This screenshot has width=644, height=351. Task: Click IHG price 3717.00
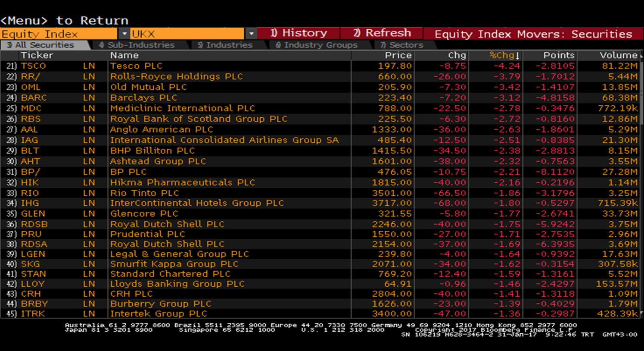[392, 203]
